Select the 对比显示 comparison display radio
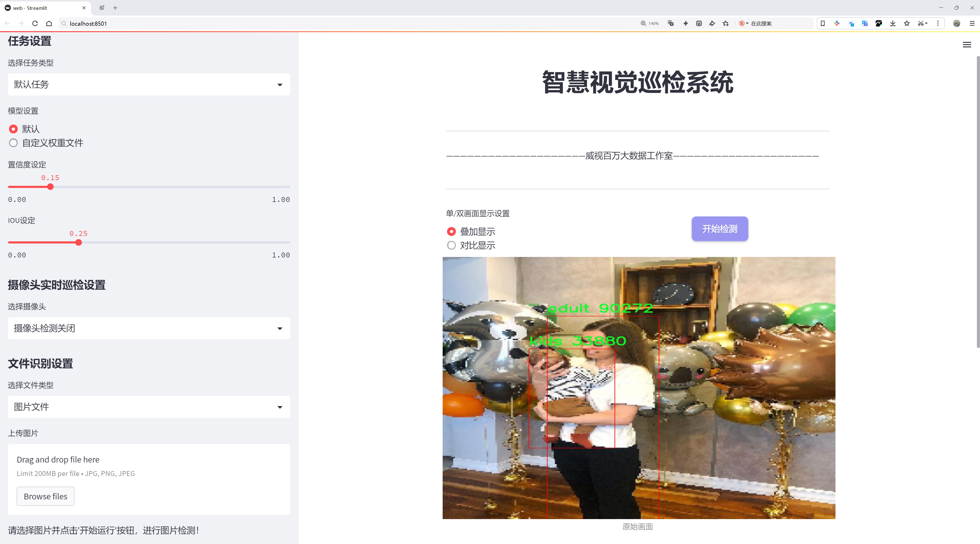 tap(451, 245)
